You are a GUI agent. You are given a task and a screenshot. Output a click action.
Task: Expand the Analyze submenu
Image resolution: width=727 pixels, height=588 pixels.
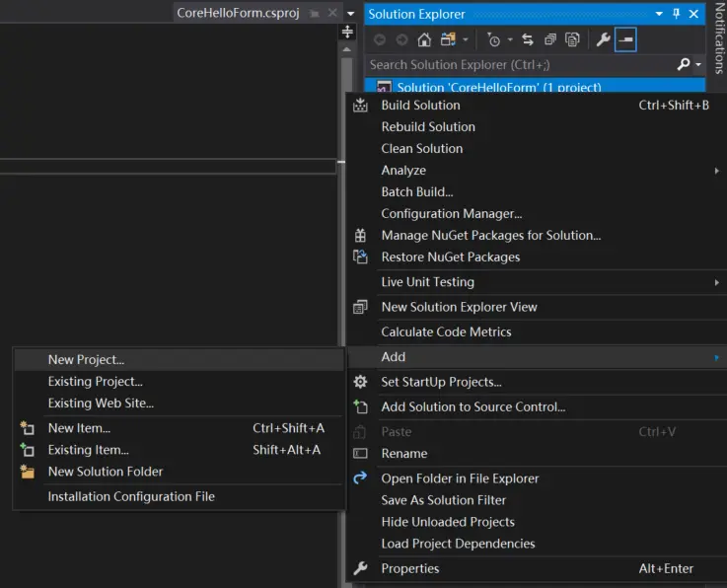click(x=537, y=171)
